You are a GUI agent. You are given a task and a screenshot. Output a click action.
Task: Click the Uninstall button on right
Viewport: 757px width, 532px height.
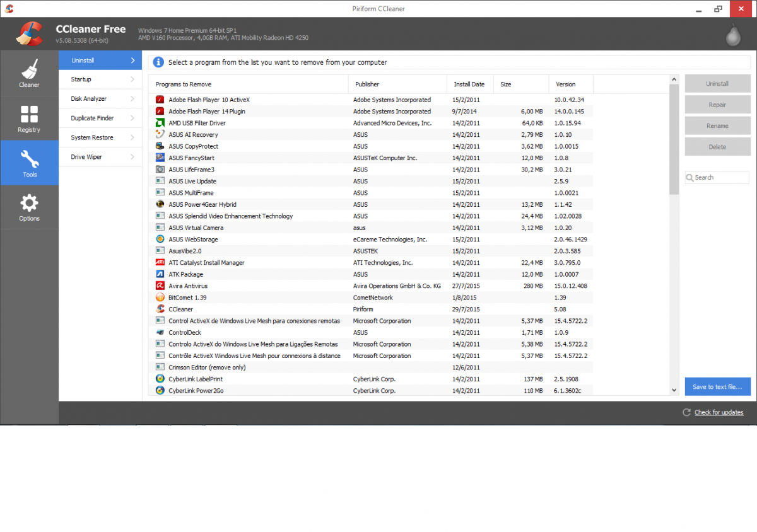[x=717, y=84]
